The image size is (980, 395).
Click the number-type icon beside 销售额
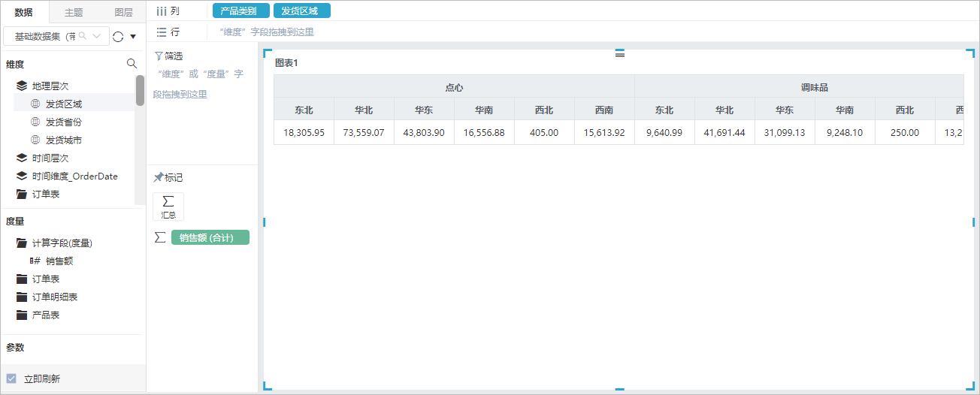pos(35,261)
